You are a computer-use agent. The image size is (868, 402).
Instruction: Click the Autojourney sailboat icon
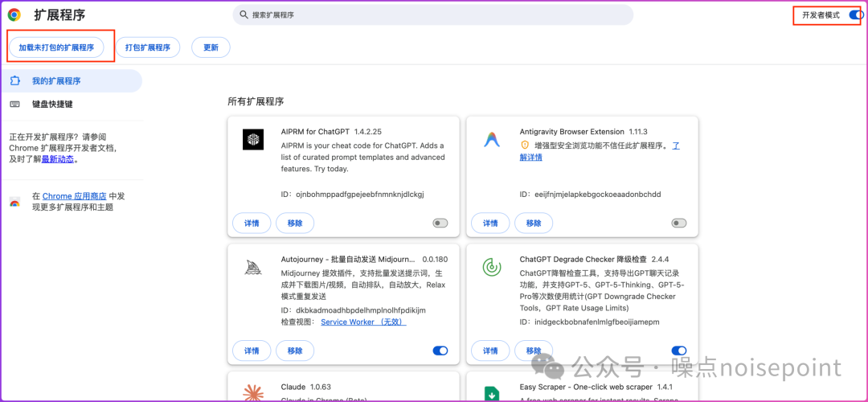[x=253, y=267]
